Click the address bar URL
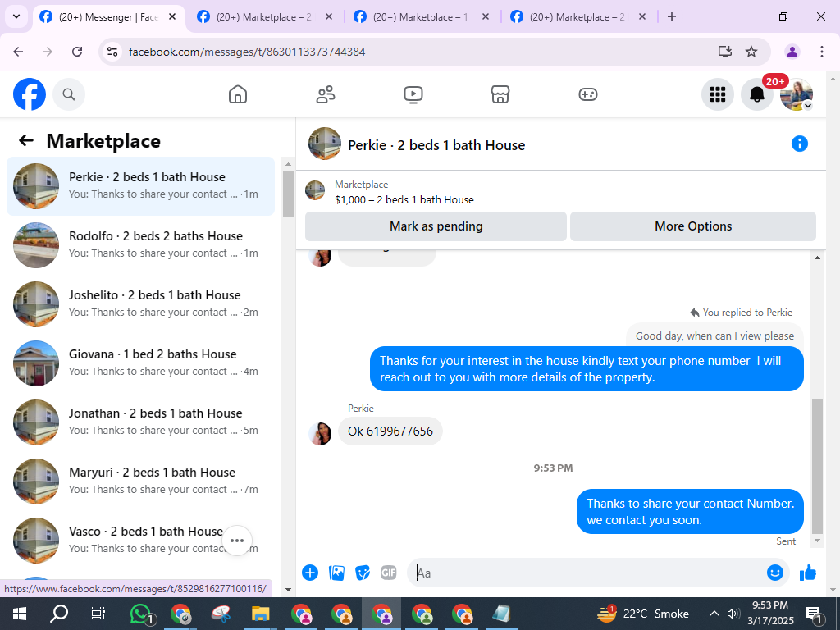Viewport: 840px width, 630px height. (247, 52)
